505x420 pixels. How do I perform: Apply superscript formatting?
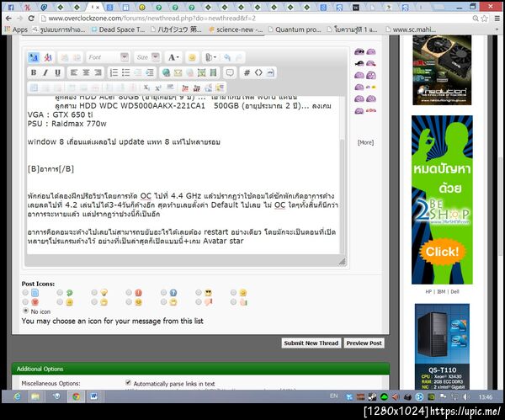coord(158,88)
